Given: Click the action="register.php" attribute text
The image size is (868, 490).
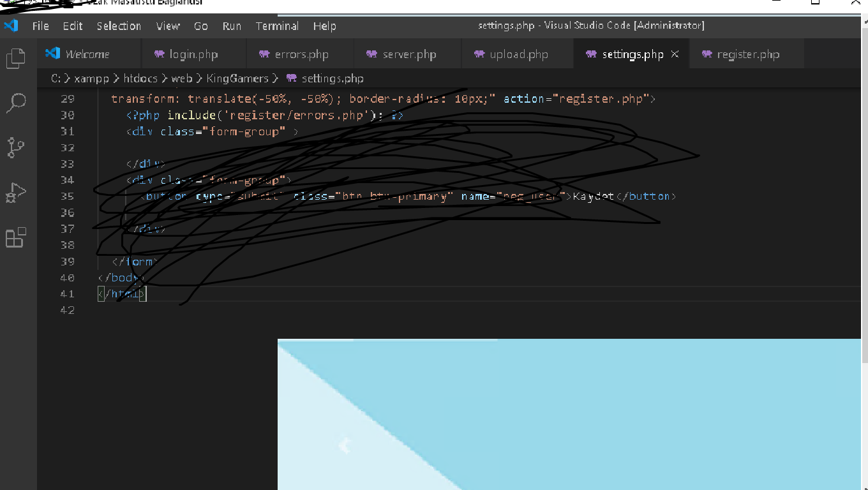Looking at the screenshot, I should [x=576, y=99].
